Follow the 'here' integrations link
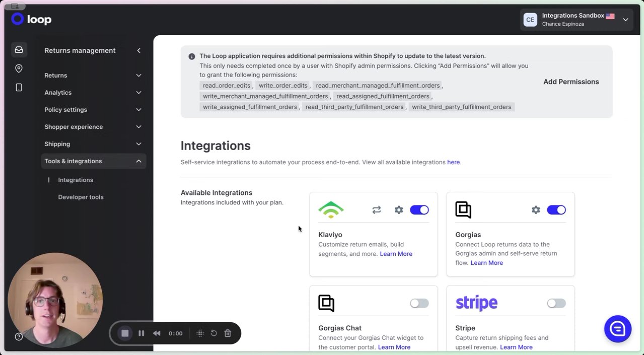644x355 pixels. [453, 162]
